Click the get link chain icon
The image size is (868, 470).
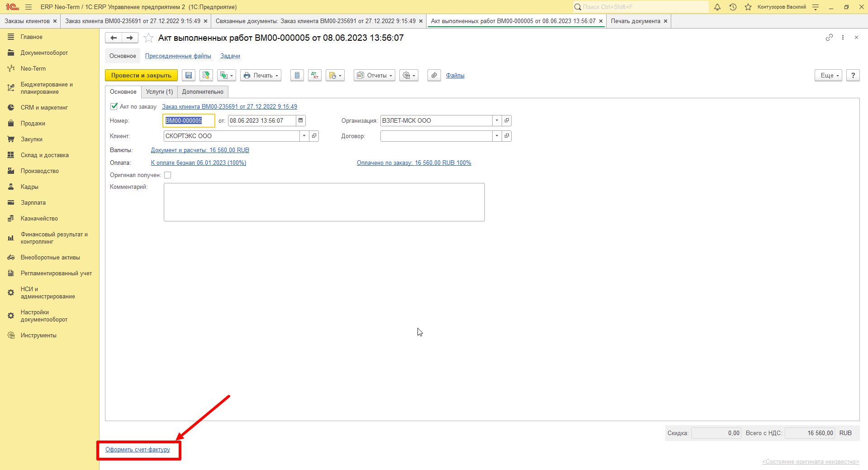[x=829, y=38]
